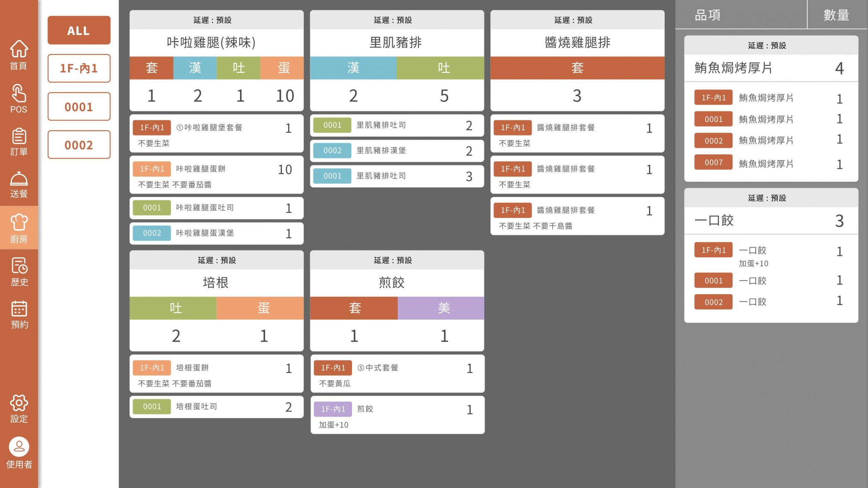Image resolution: width=868 pixels, height=488 pixels.
Task: Select 套 tab under 咔啦雞腿(辣味)
Action: click(x=151, y=68)
